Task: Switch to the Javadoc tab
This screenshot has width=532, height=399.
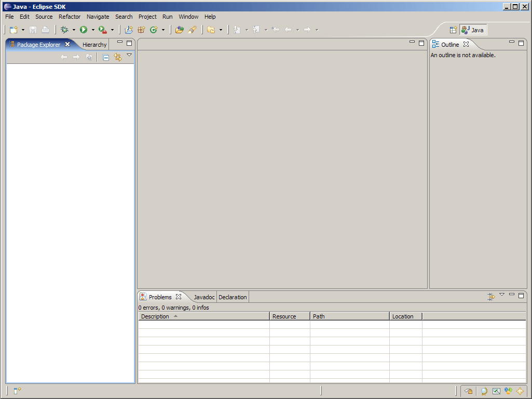Action: point(203,297)
